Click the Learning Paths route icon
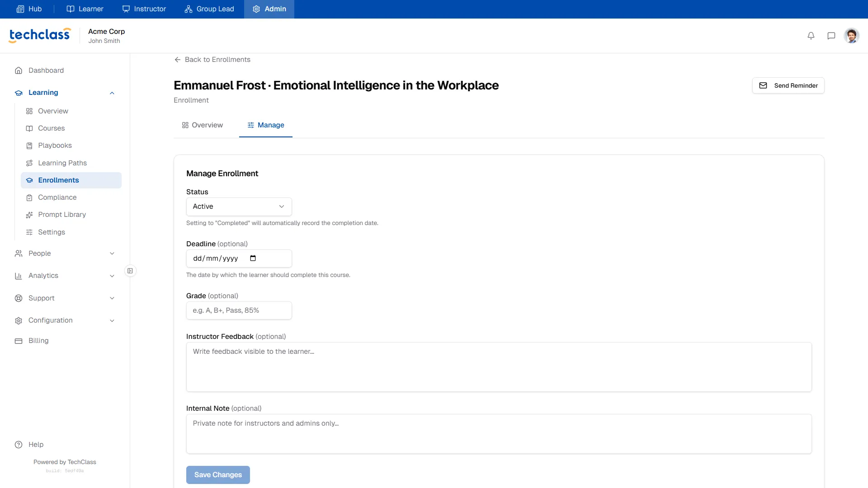The height and width of the screenshot is (488, 868). [29, 163]
